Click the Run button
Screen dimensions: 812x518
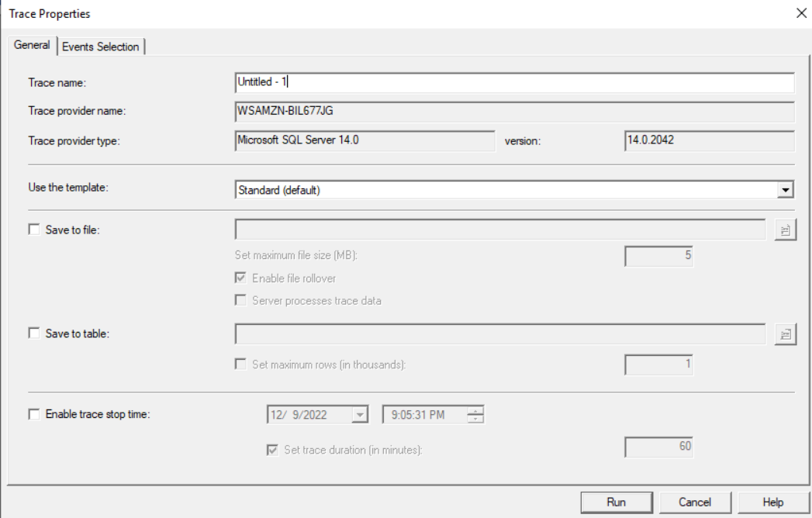pyautogui.click(x=617, y=502)
